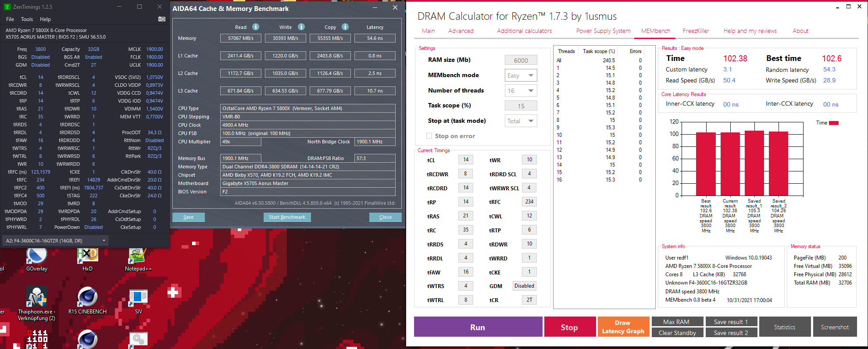Click Best result bar in chart
This screenshot has height=349, width=868.
(706, 164)
